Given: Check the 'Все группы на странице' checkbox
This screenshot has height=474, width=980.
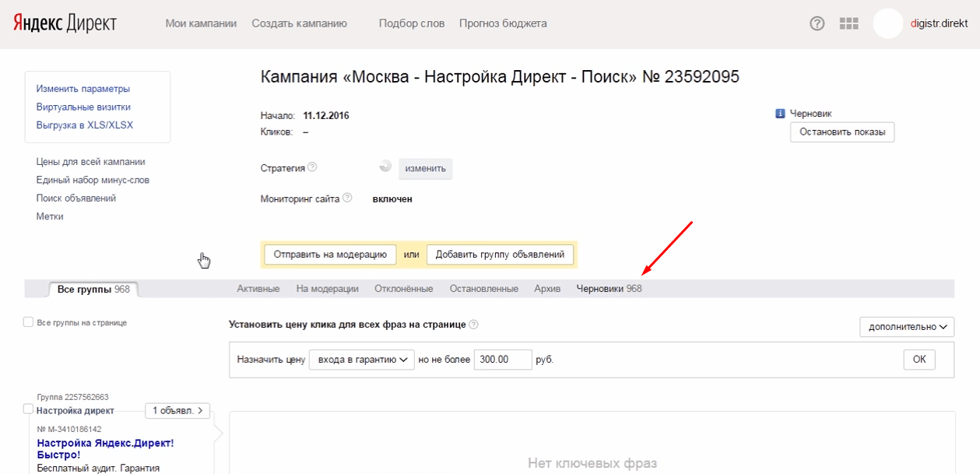Looking at the screenshot, I should (29, 322).
